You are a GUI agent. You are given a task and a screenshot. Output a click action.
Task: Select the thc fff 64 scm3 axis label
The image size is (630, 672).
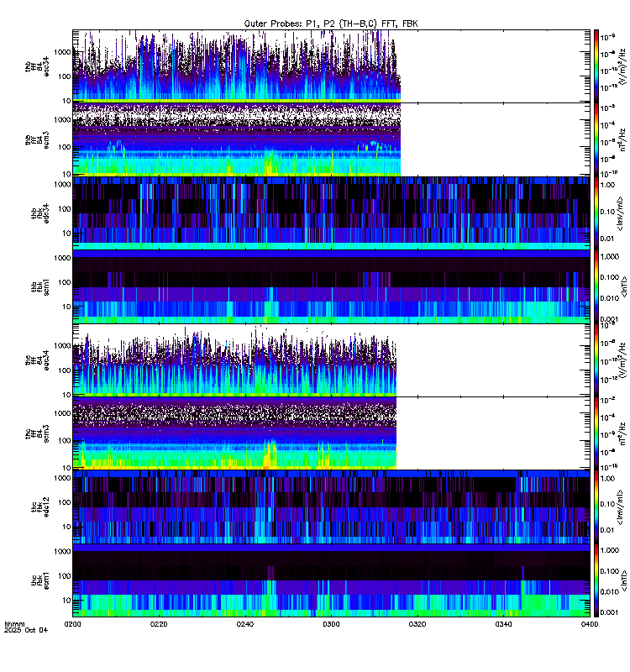(37, 433)
